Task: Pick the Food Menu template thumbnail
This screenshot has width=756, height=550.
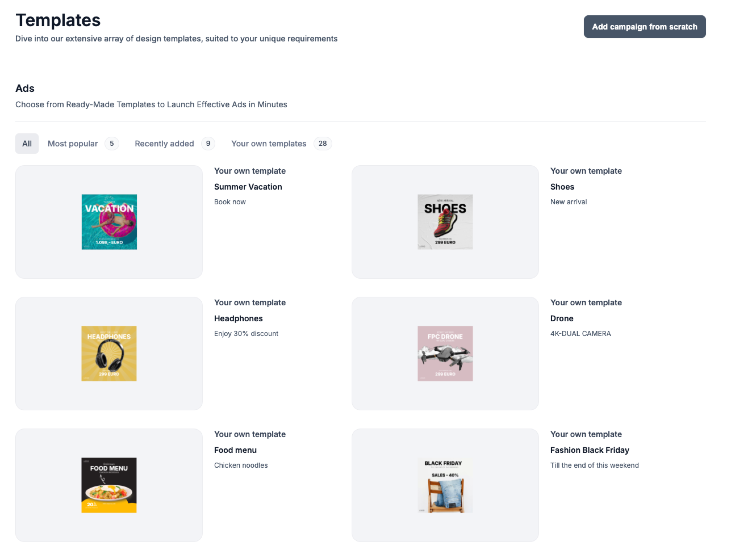Action: coord(109,485)
